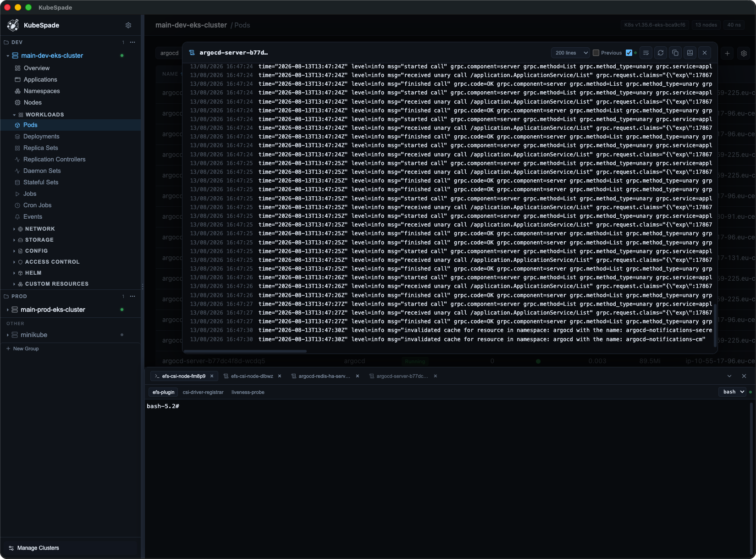This screenshot has width=756, height=559.
Task: Click the plus icon in pods toolbar
Action: [727, 53]
